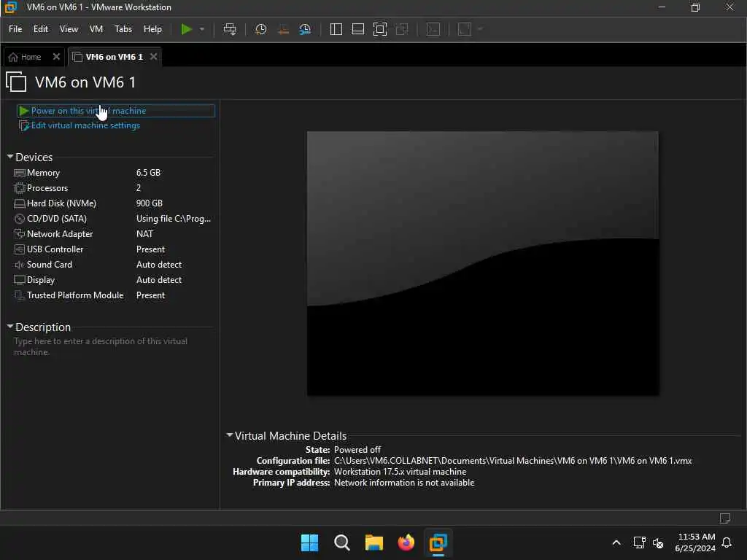Click the USB Controller device icon
This screenshot has width=747, height=560.
click(20, 249)
